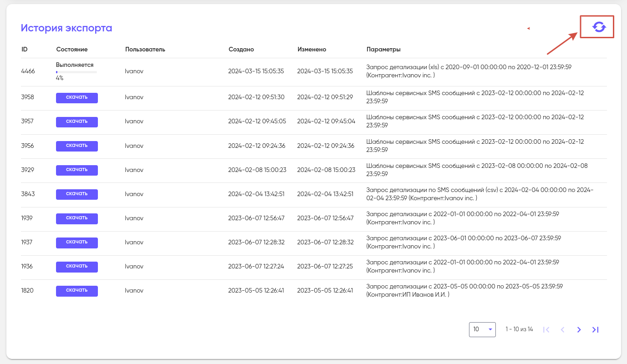This screenshot has width=627, height=364.
Task: Click the Параметры column header
Action: [383, 49]
